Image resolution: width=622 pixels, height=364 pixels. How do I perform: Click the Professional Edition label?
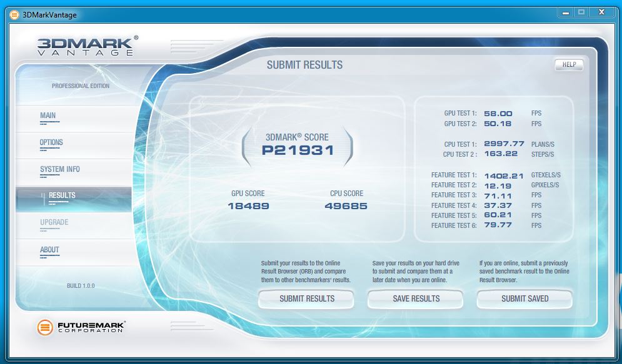81,86
